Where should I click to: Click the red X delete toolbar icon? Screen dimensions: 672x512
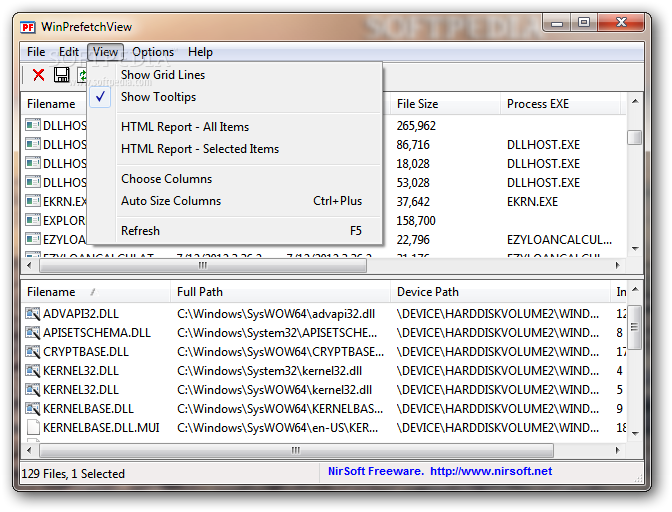(39, 75)
